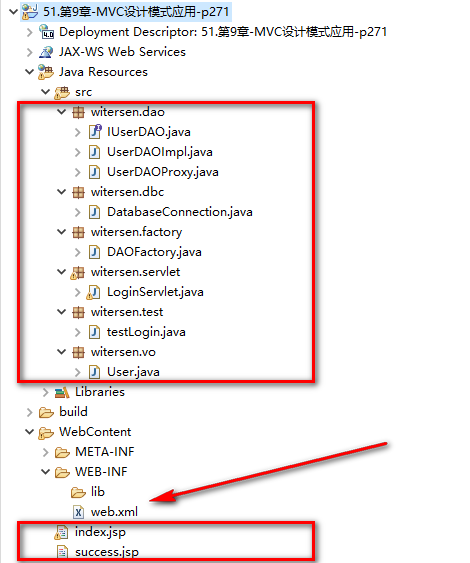Select testLogin.java file
Image resolution: width=470 pixels, height=563 pixels.
(x=146, y=332)
